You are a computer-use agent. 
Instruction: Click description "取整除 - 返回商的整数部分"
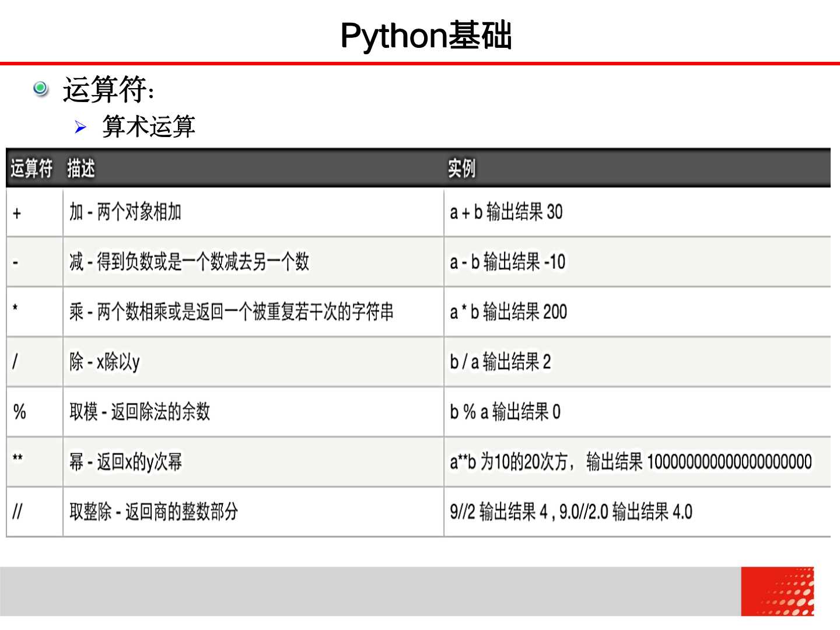point(154,512)
